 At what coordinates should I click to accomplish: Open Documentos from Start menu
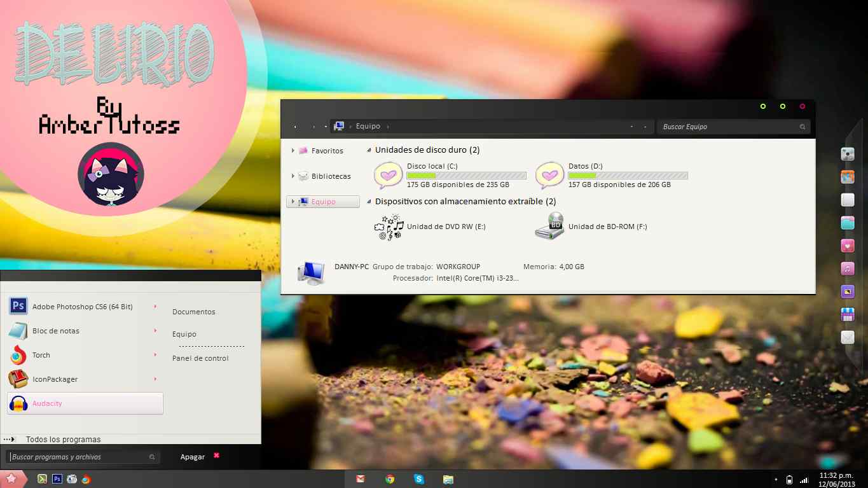point(194,312)
